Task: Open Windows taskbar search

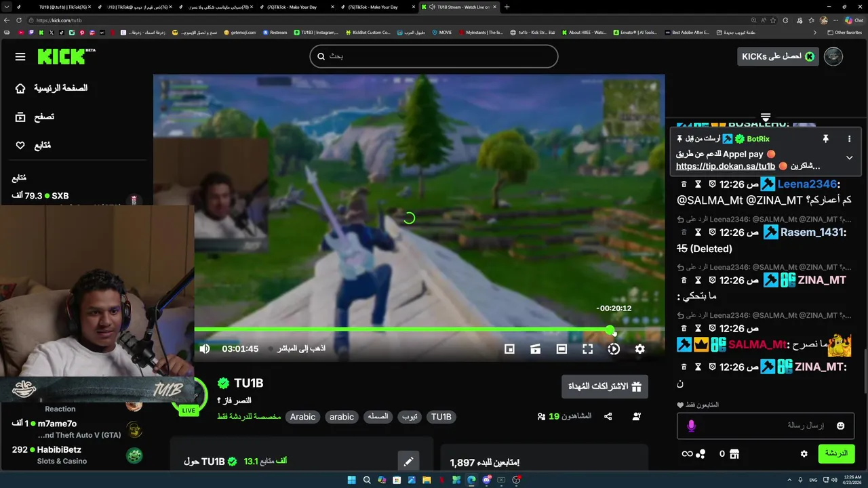Action: pos(367,480)
